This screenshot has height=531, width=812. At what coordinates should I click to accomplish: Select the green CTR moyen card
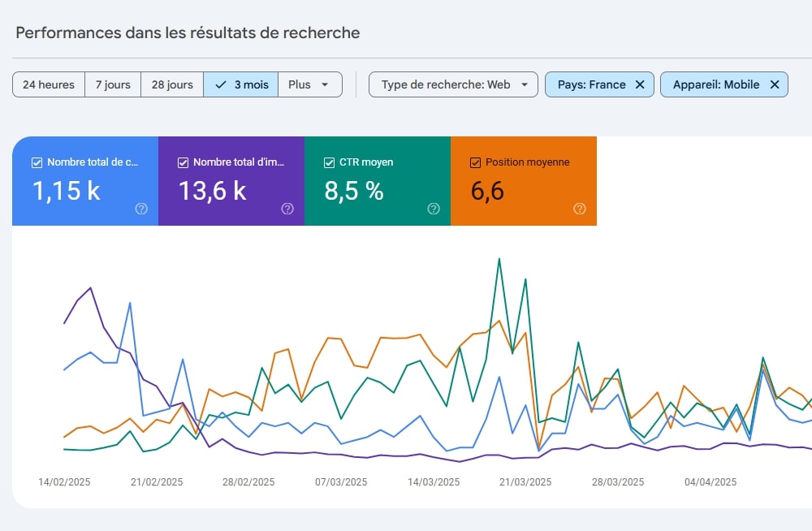tap(378, 181)
